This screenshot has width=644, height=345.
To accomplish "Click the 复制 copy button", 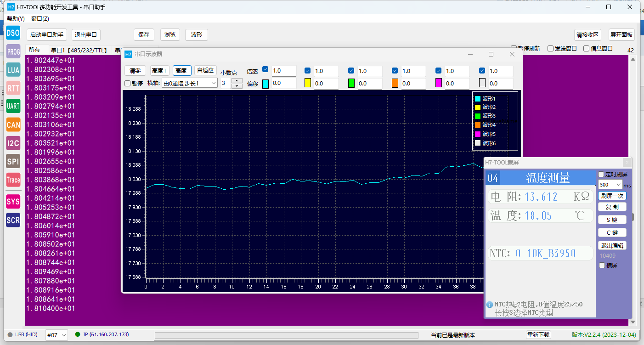I will [x=612, y=207].
